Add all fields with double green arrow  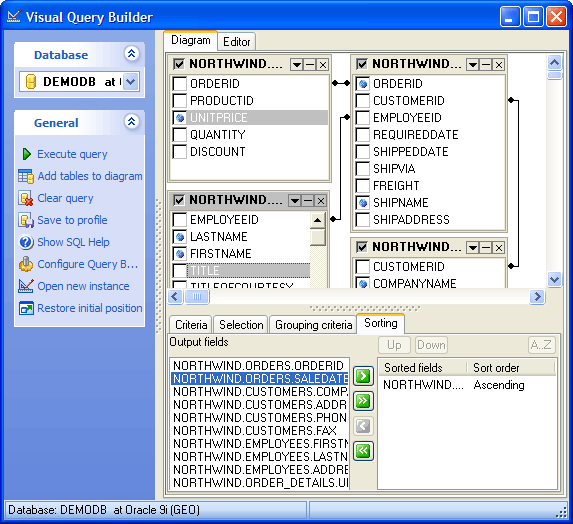tap(363, 401)
